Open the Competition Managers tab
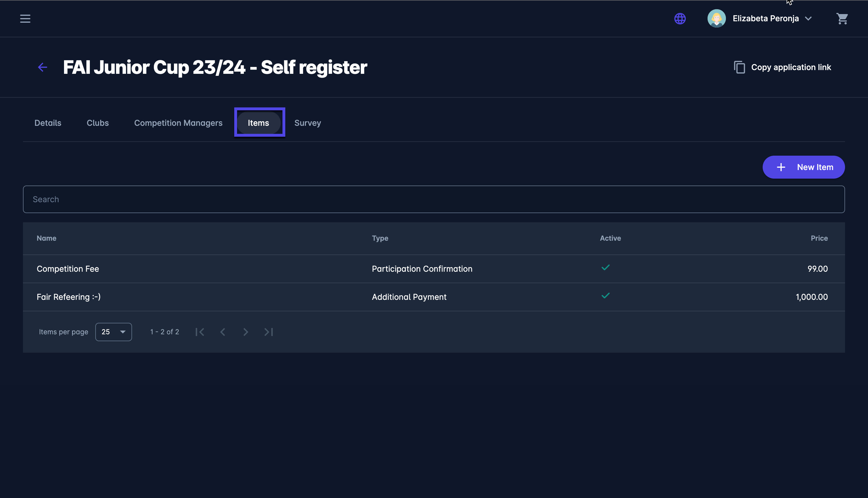 [x=178, y=123]
